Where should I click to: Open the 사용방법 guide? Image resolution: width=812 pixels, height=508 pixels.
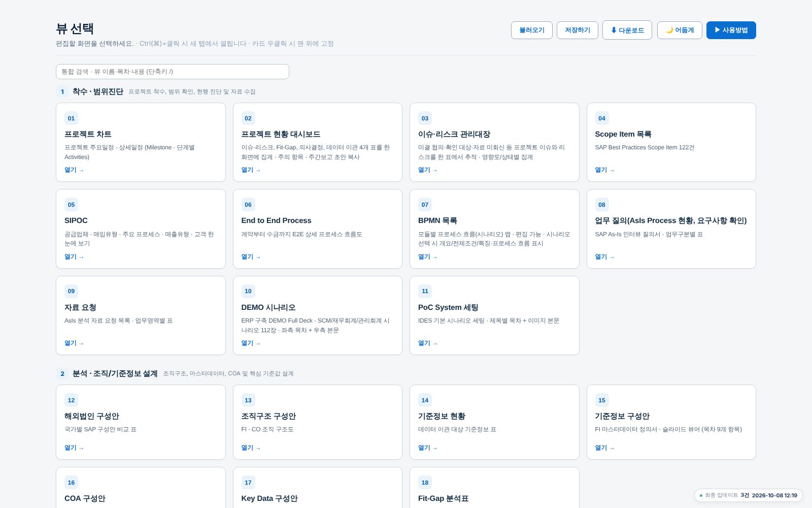pyautogui.click(x=731, y=30)
